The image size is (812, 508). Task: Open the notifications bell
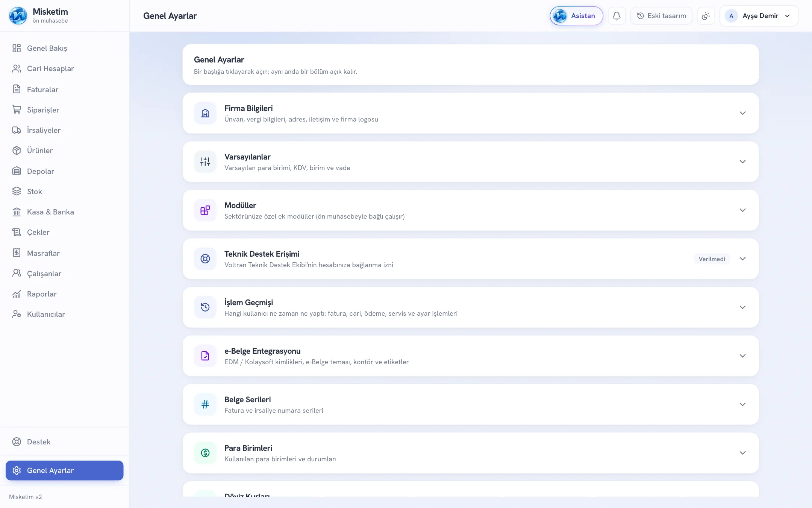tap(617, 16)
